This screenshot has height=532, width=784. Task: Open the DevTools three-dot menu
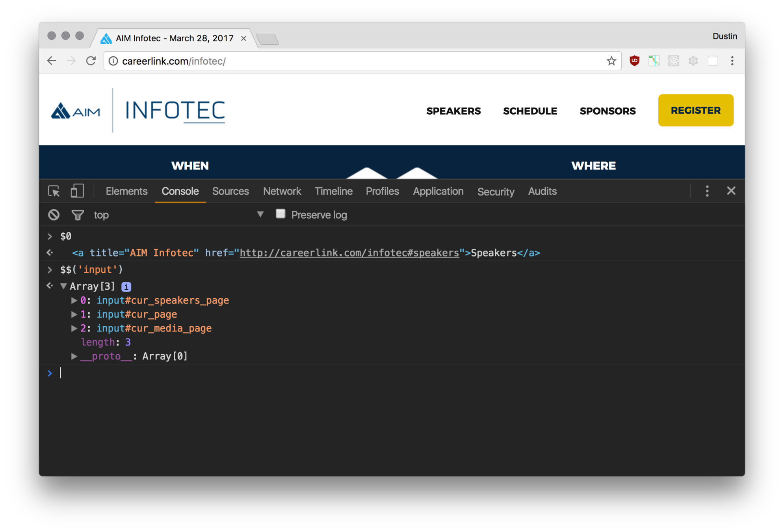click(x=707, y=191)
